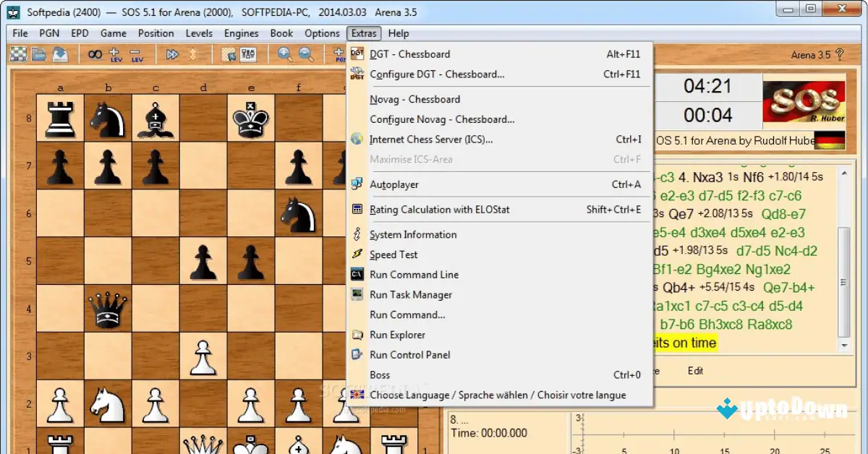Select Speed Test from the Extras menu
The height and width of the screenshot is (454, 868).
[x=393, y=254]
